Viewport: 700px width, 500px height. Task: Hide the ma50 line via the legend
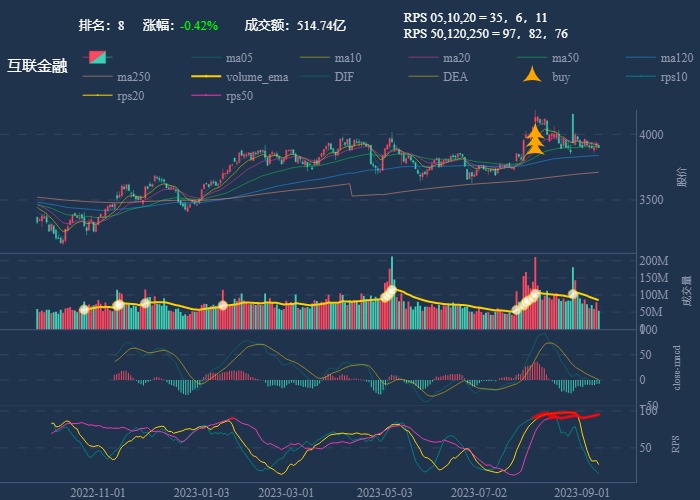[x=565, y=57]
